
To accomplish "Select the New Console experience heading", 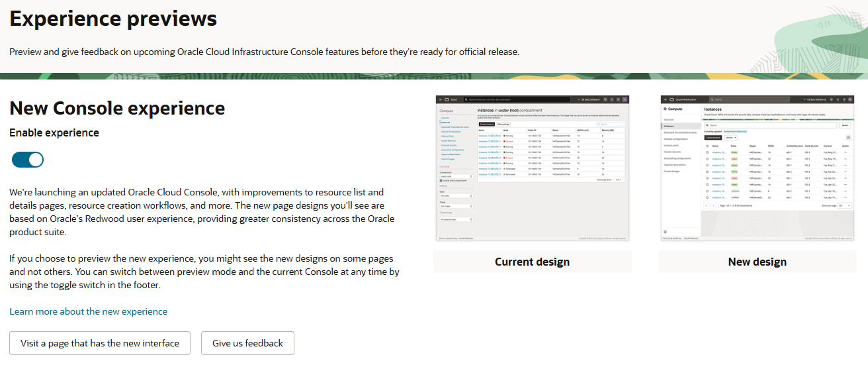I will click(117, 108).
